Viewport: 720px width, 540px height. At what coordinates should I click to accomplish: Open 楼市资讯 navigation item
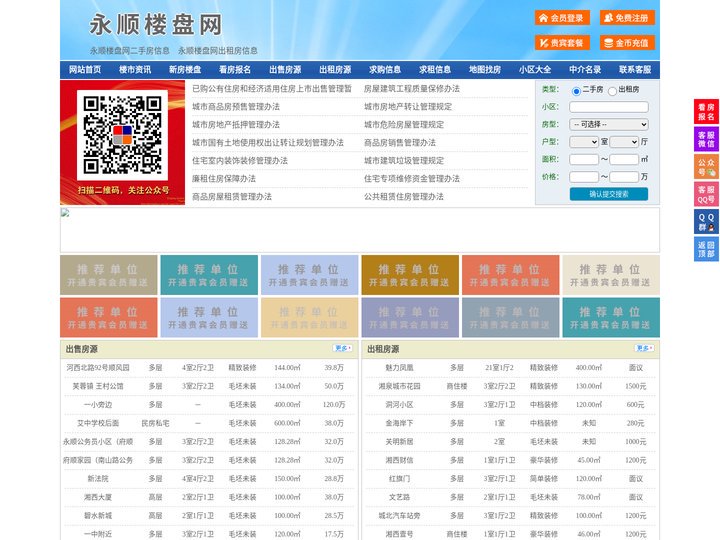pyautogui.click(x=135, y=70)
